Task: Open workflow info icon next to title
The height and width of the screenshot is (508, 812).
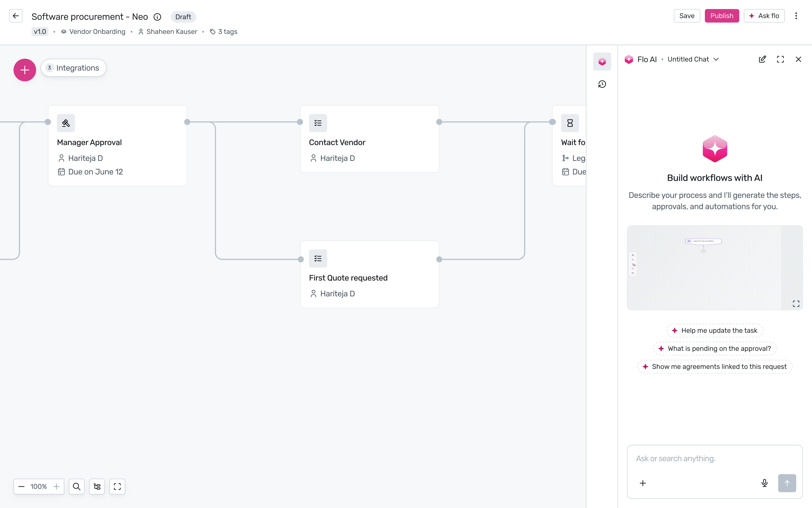Action: 157,17
